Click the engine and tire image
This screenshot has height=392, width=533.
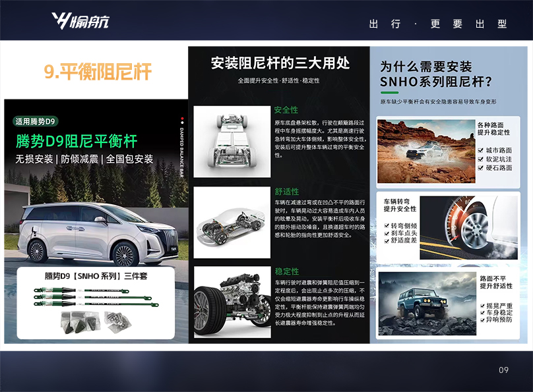[x=232, y=301]
